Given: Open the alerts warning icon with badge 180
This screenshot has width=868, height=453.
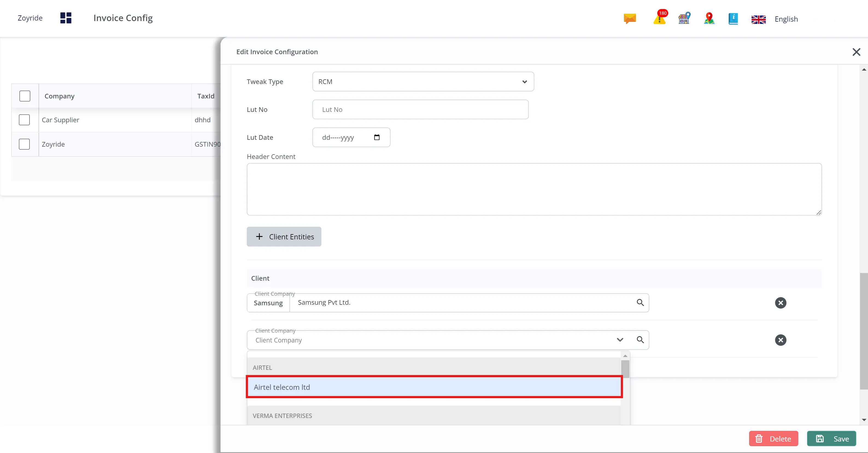Looking at the screenshot, I should 660,18.
